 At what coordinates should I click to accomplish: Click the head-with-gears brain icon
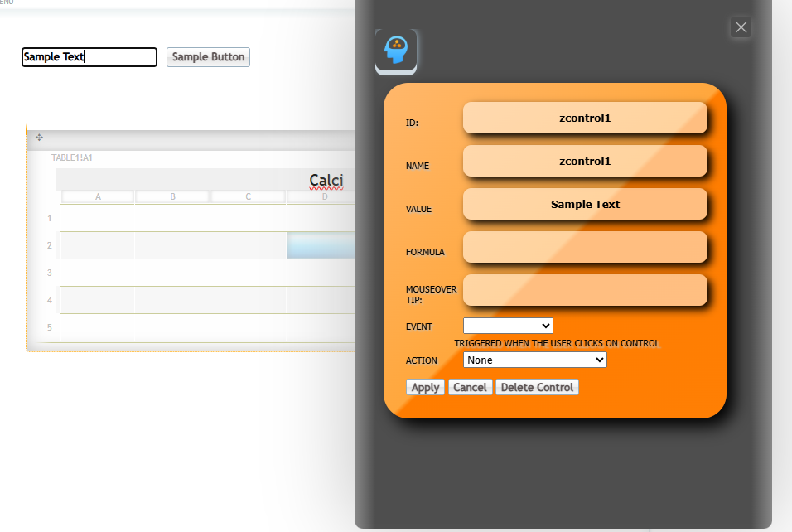coord(396,51)
